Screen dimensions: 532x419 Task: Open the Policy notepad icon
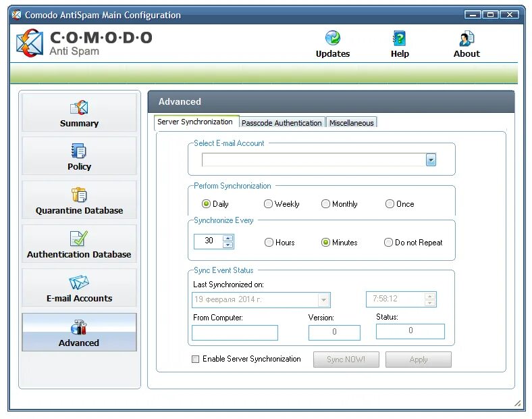(x=79, y=151)
